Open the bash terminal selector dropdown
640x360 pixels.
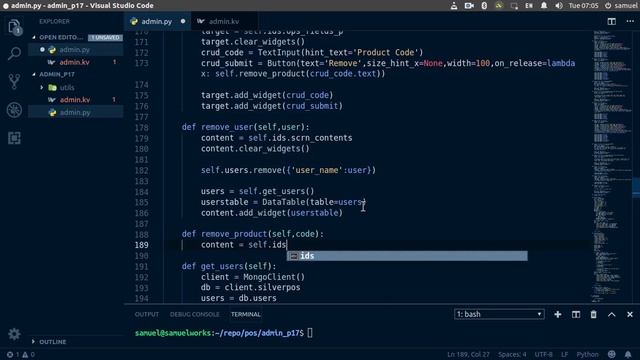[499, 314]
